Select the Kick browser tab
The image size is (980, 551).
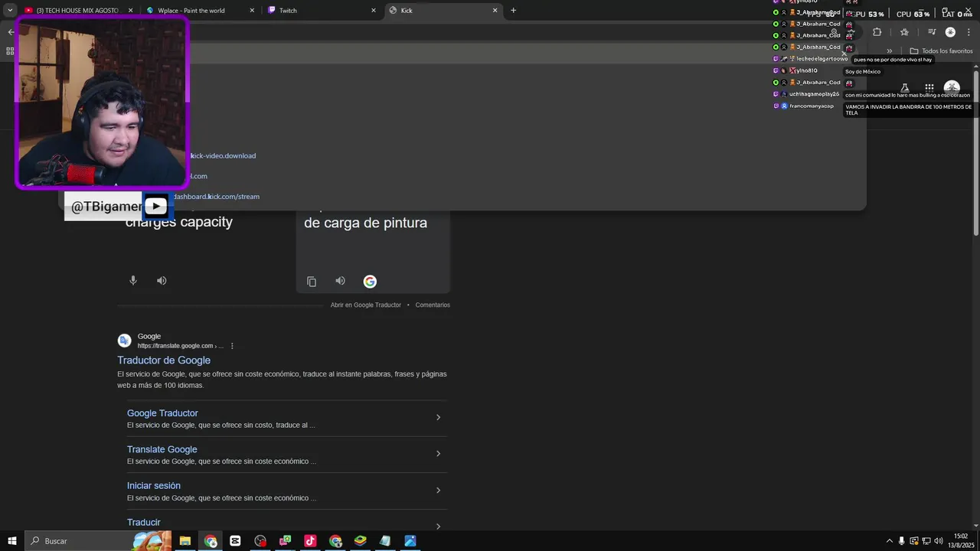click(x=443, y=11)
